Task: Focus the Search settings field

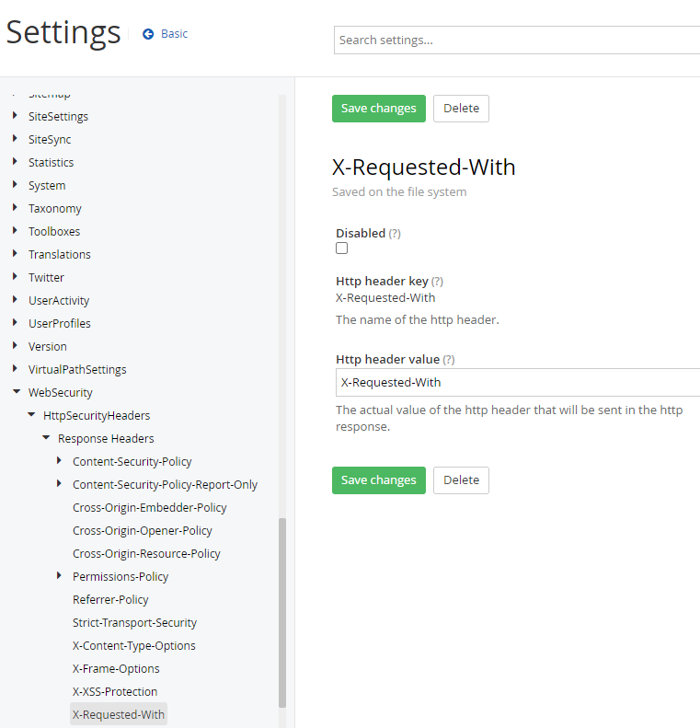Action: point(517,40)
